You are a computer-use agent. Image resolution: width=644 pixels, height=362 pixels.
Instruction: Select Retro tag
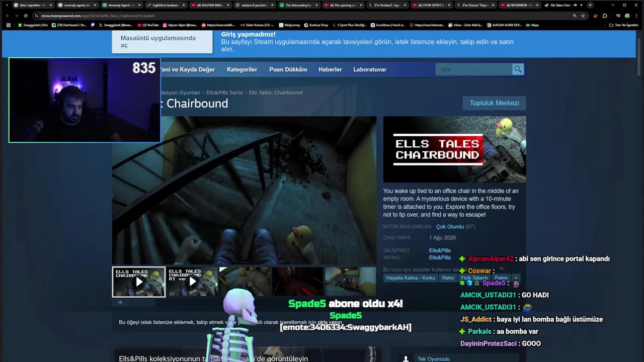click(x=448, y=278)
